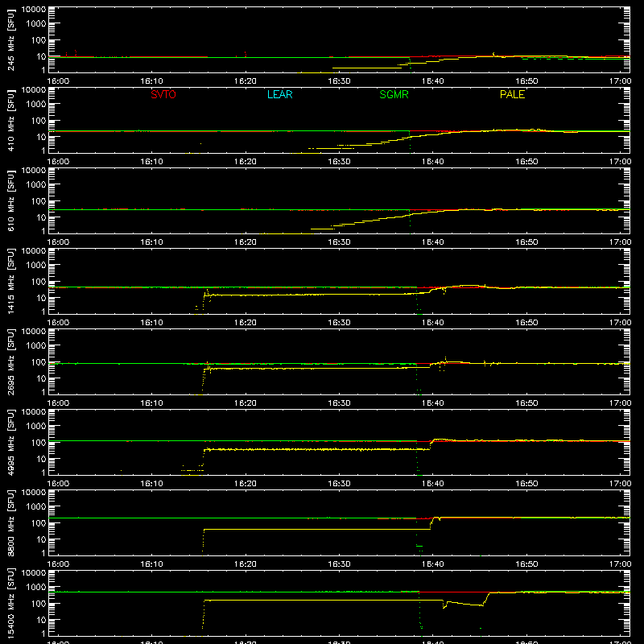Select the 410 MHz [SFU] axis label
This screenshot has height=644, width=644.
tap(11, 120)
